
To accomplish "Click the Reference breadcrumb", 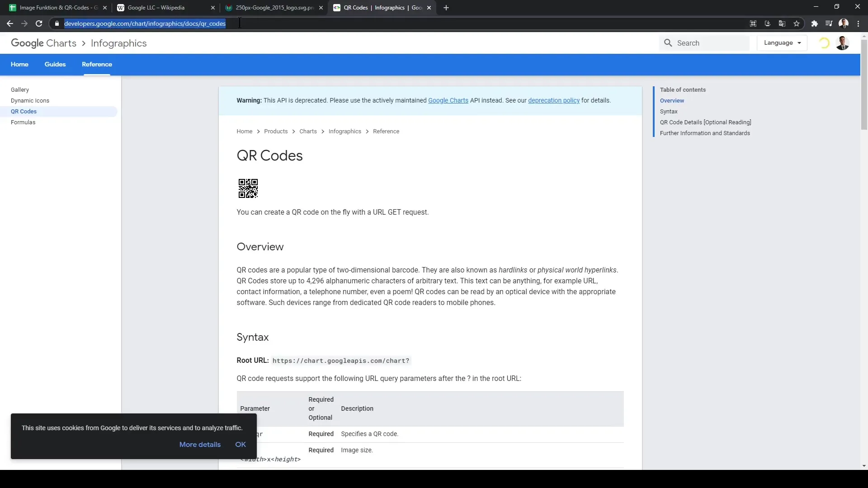I will coord(386,131).
